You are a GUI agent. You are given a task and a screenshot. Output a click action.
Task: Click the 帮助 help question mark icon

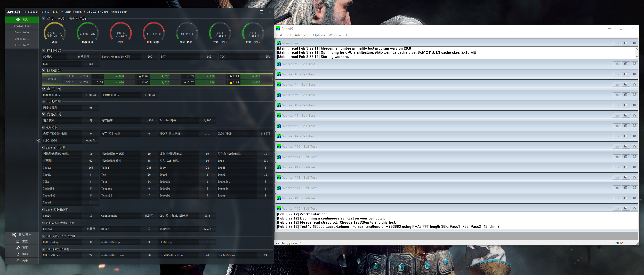(18, 254)
